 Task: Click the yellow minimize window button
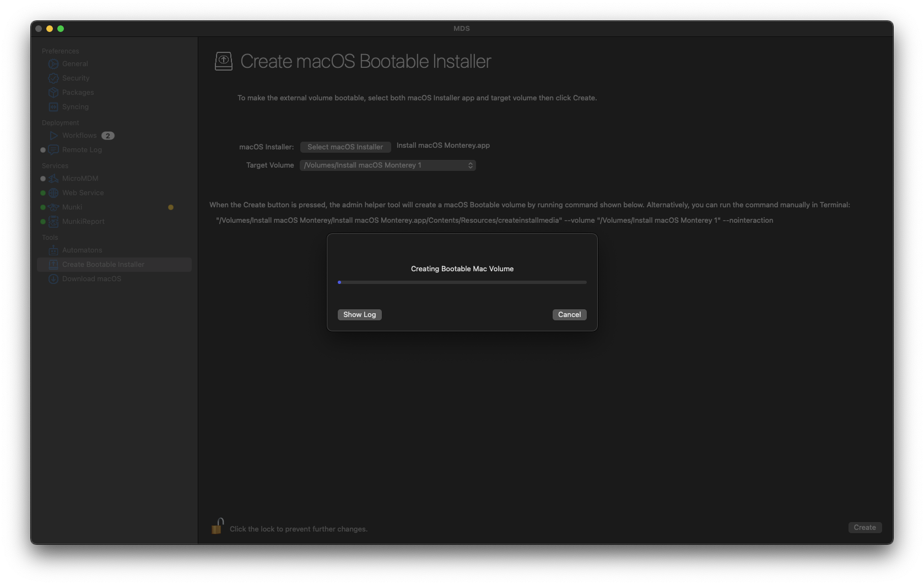50,29
